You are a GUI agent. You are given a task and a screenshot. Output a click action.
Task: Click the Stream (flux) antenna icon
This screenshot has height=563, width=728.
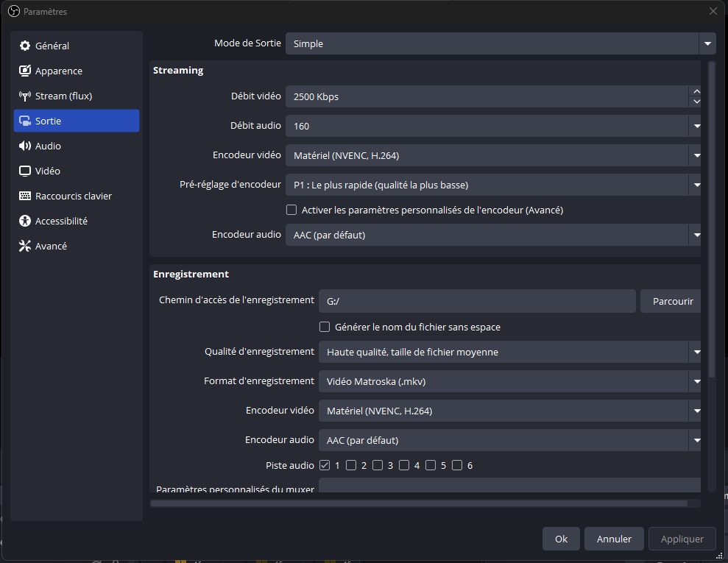[x=24, y=96]
